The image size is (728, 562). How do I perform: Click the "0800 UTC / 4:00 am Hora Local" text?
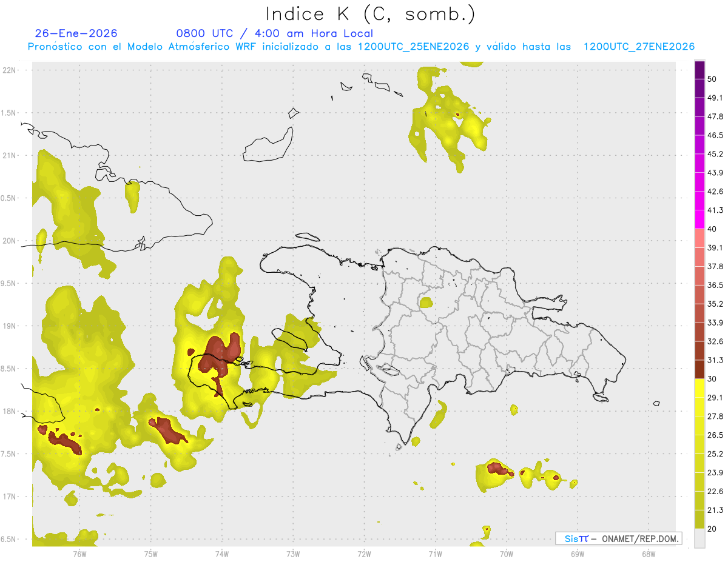tap(274, 33)
